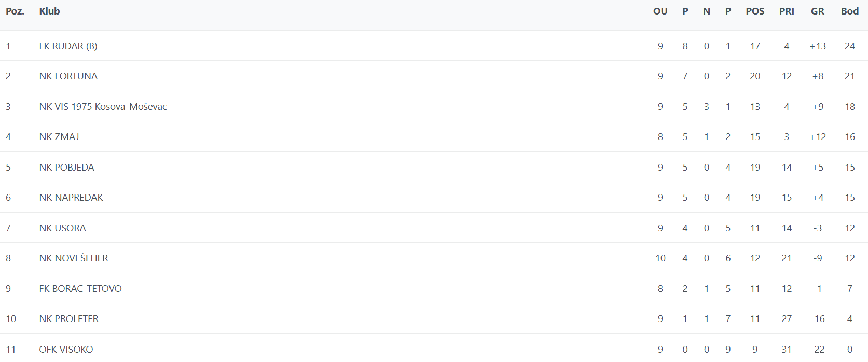Open the NK NAPREDAK club entry
Image resolution: width=868 pixels, height=362 pixels.
coord(71,198)
